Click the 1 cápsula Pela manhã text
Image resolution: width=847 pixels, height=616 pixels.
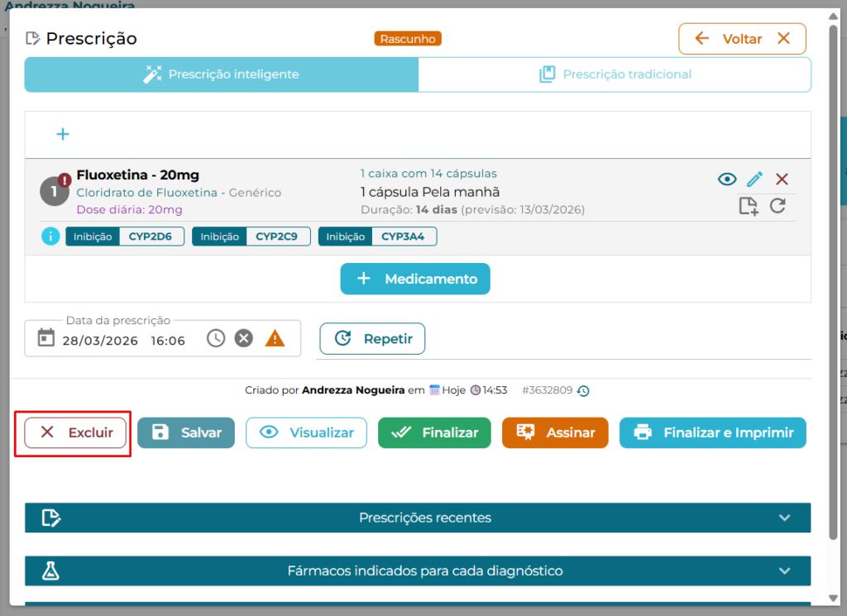[430, 192]
